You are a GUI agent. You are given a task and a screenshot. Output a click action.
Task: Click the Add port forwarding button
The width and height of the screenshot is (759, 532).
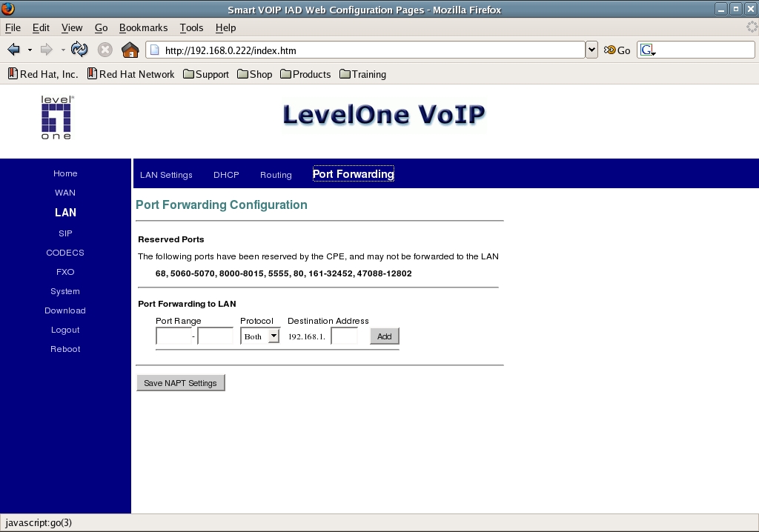coord(384,336)
